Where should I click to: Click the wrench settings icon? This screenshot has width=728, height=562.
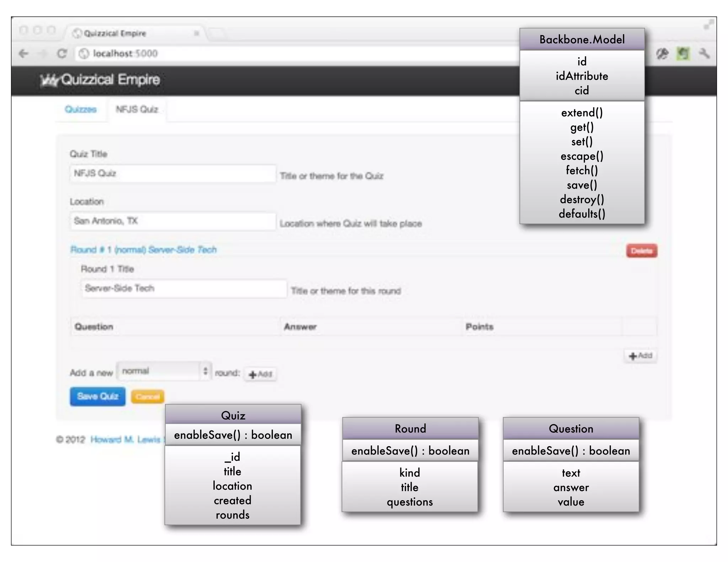click(x=703, y=54)
